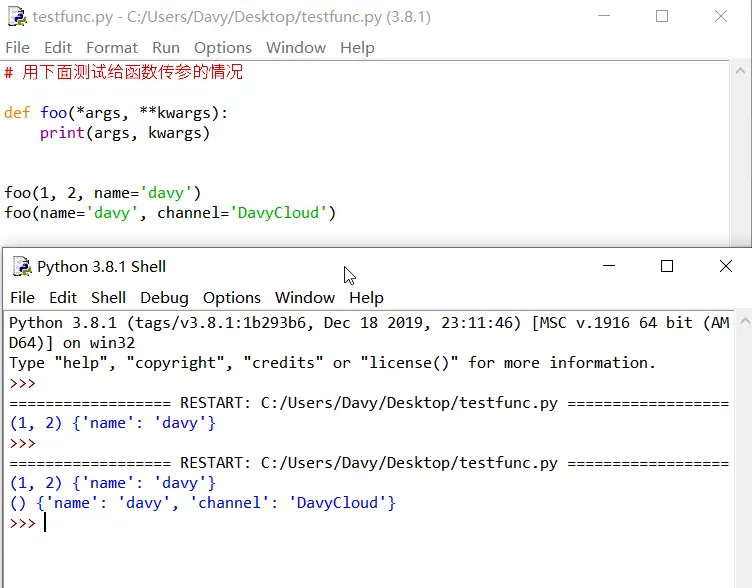752x588 pixels.
Task: Maximize the Python 3.8.1 Shell window
Action: pos(667,266)
